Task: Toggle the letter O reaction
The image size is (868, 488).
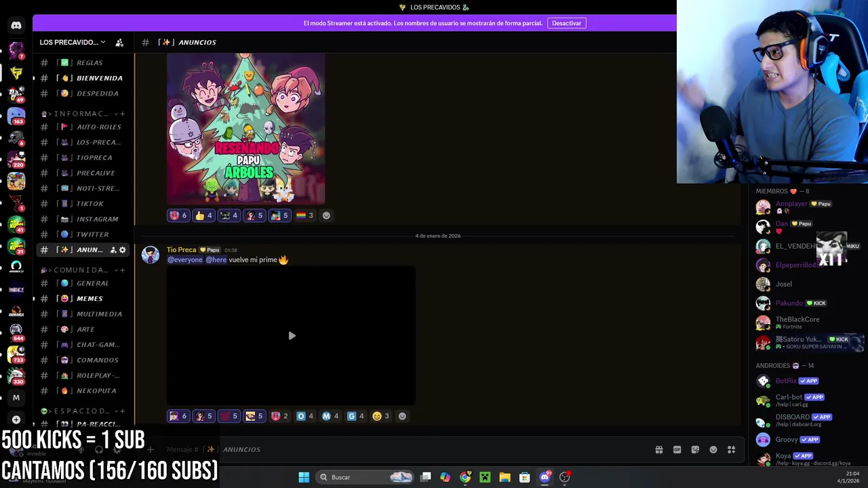Action: (x=305, y=416)
